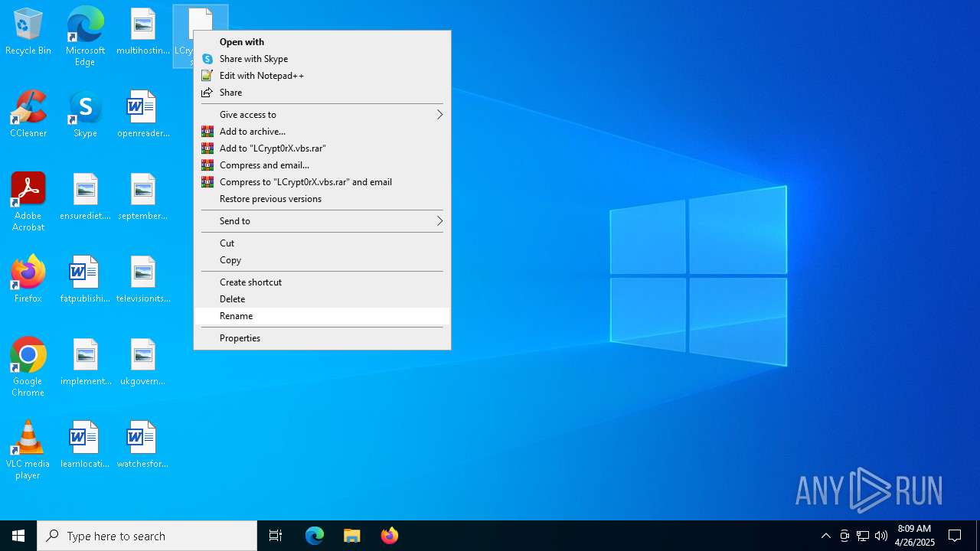The height and width of the screenshot is (551, 980).
Task: Open the Recycle Bin desktop icon
Action: 28,32
